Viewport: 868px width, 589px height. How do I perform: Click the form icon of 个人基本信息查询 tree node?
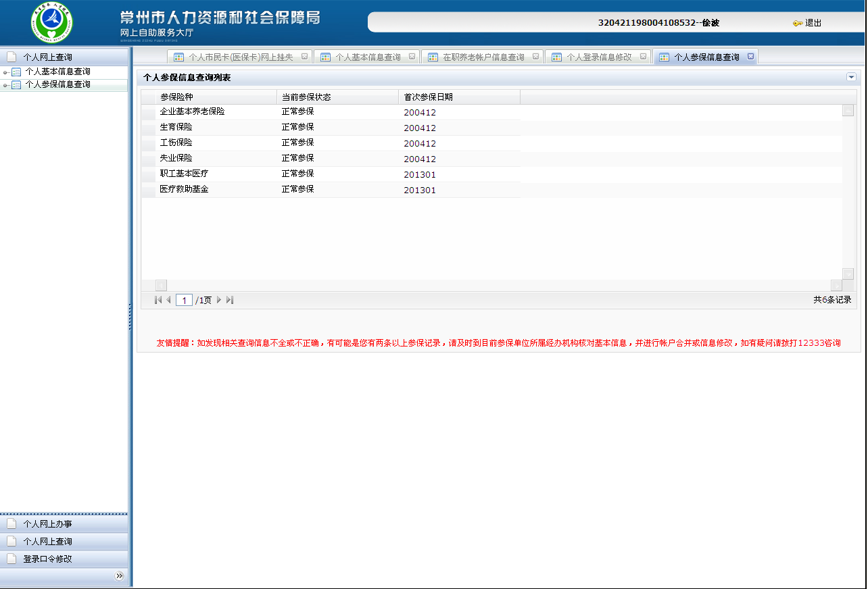(x=17, y=72)
